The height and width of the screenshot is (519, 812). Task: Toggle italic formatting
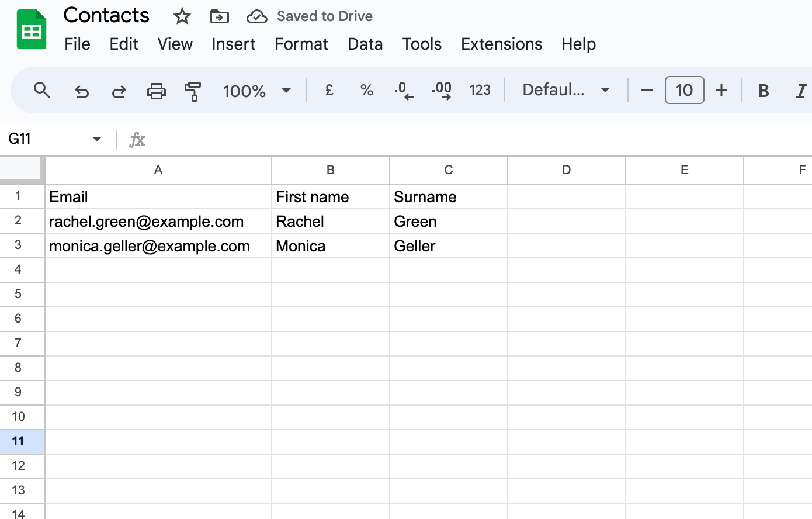coord(801,91)
